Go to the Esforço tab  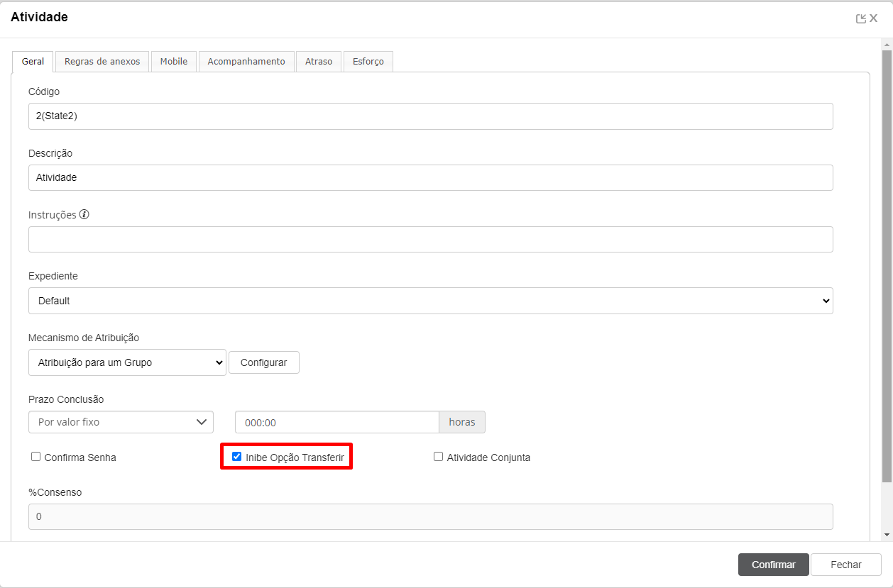(368, 62)
